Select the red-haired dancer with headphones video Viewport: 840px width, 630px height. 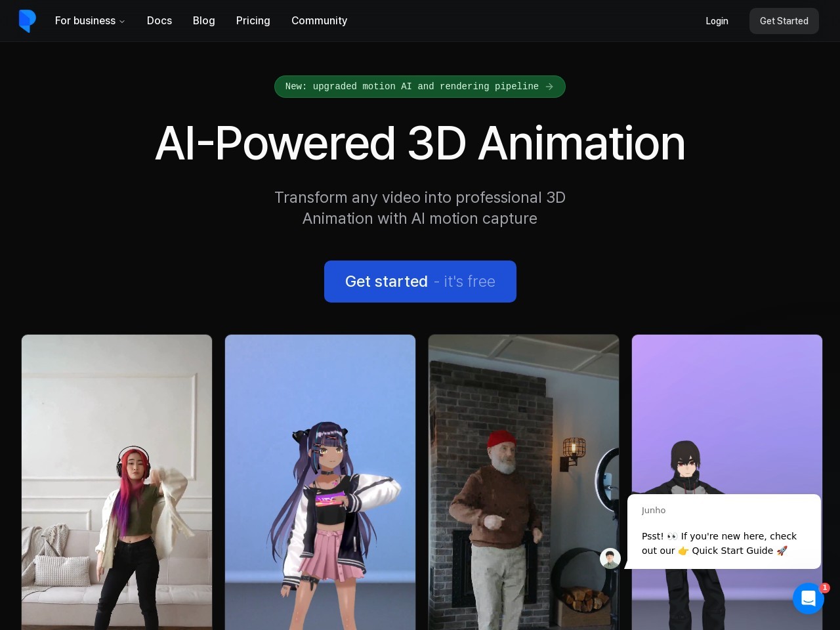(x=117, y=482)
